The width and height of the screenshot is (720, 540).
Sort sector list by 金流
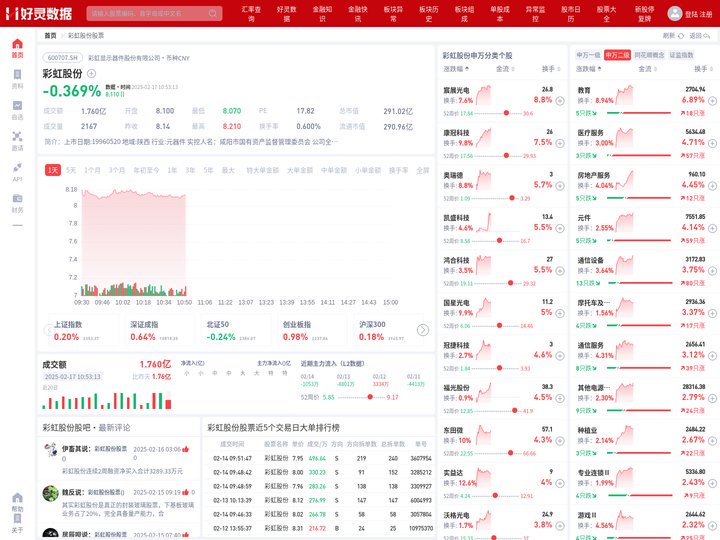click(x=647, y=69)
